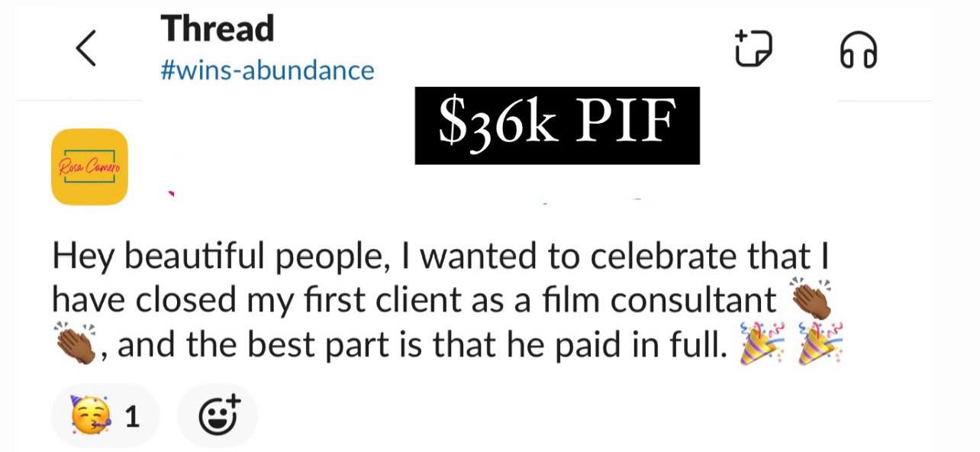
Task: Start a huddle with the headphones icon
Action: [x=858, y=51]
